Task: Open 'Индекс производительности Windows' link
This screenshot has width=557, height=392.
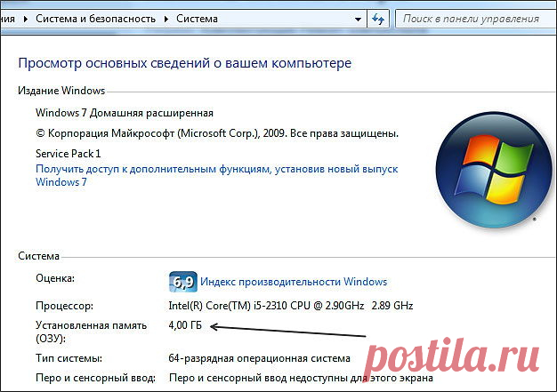Action: pyautogui.click(x=294, y=282)
